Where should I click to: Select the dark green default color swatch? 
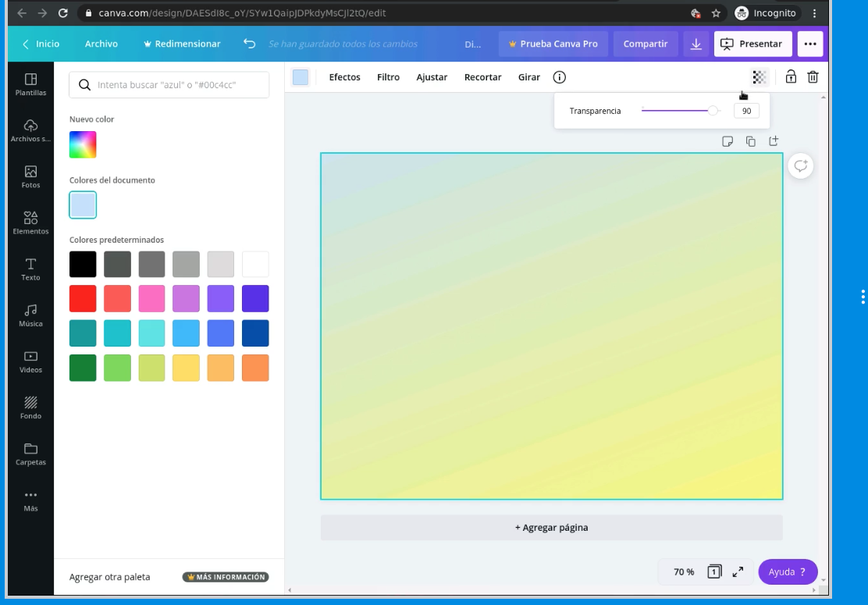[83, 368]
